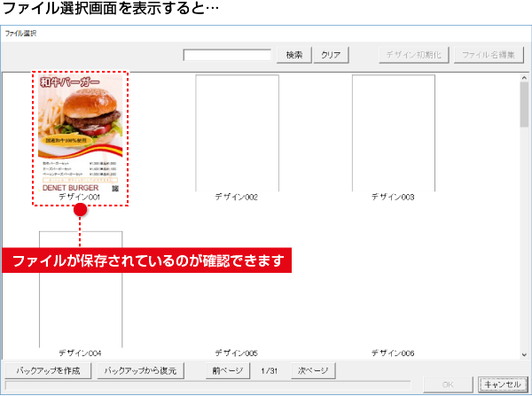The width and height of the screenshot is (532, 396).
Task: Click the ファイル名編集 button
Action: point(489,55)
